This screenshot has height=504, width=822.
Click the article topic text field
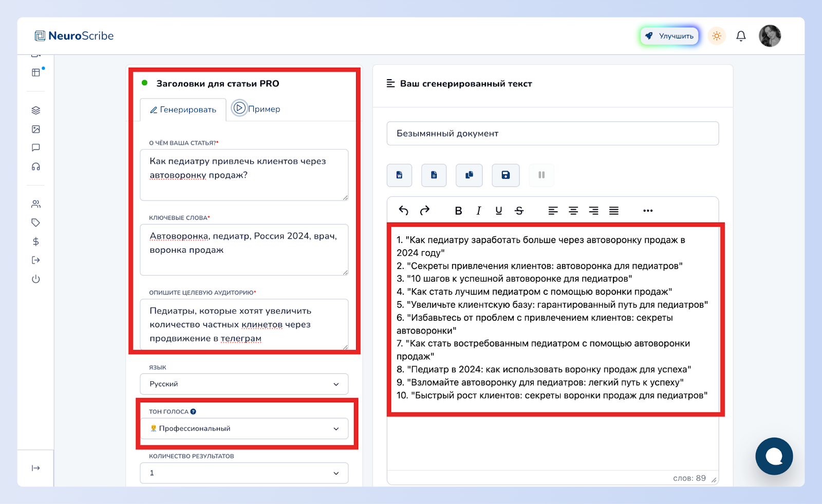pos(244,175)
